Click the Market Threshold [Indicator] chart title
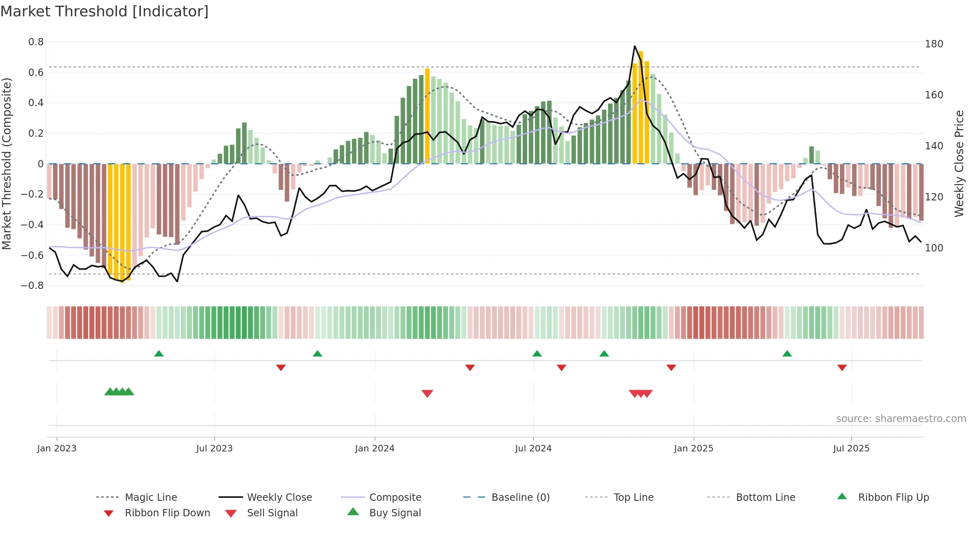This screenshot has height=551, width=980. (105, 11)
